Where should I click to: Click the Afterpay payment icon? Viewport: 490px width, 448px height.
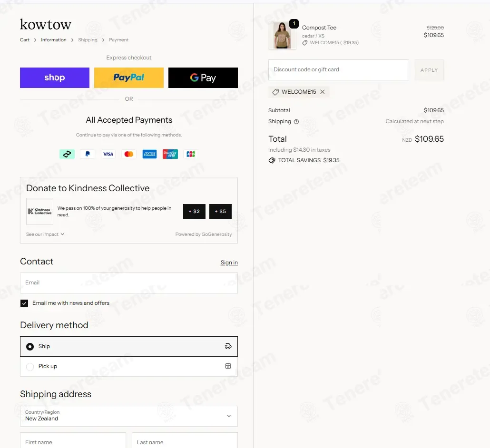click(x=67, y=154)
